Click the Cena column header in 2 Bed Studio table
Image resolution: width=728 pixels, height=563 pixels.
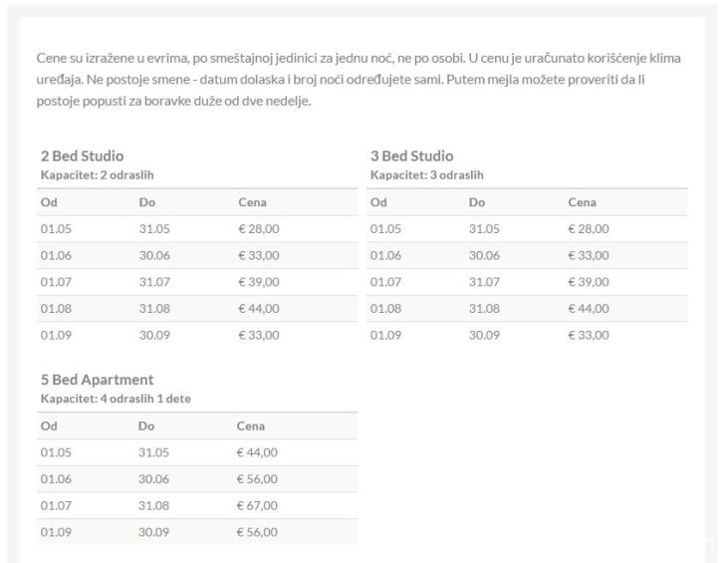coord(252,202)
